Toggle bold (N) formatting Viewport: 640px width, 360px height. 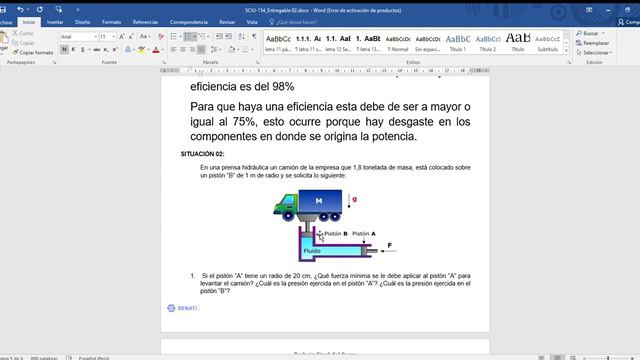[x=64, y=50]
